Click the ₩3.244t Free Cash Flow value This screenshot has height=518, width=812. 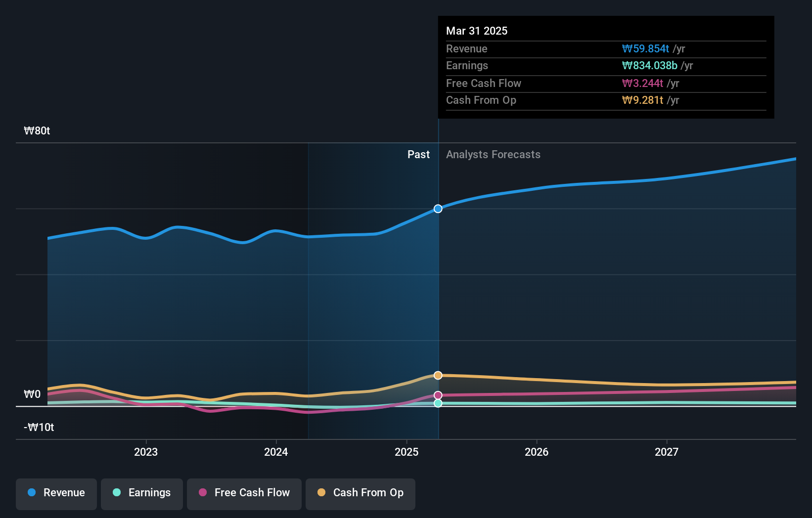point(642,84)
